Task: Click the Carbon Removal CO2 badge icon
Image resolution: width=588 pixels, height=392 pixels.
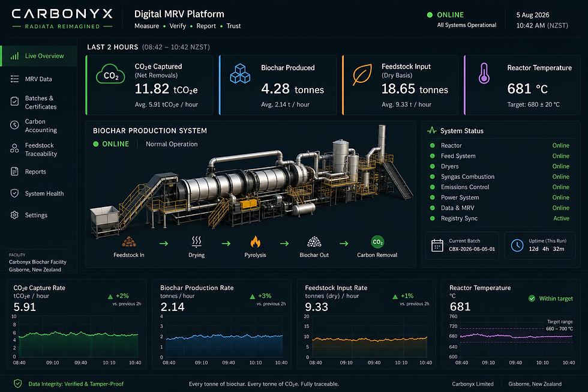Action: (x=377, y=242)
